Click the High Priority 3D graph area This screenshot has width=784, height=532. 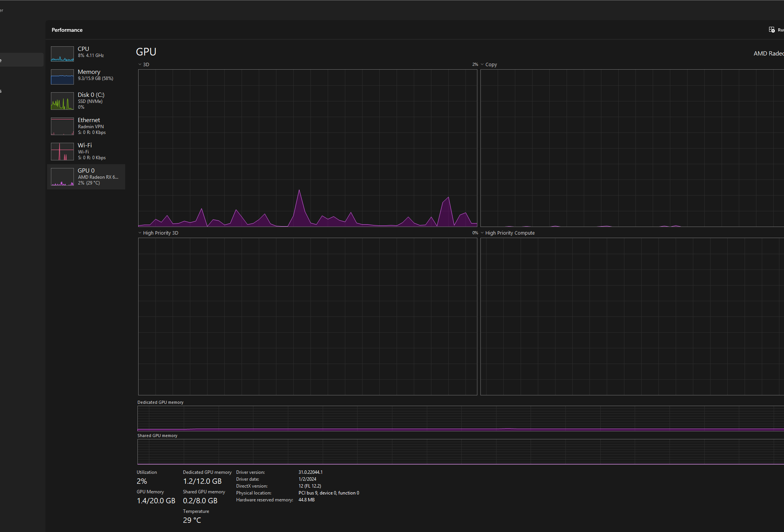(308, 317)
